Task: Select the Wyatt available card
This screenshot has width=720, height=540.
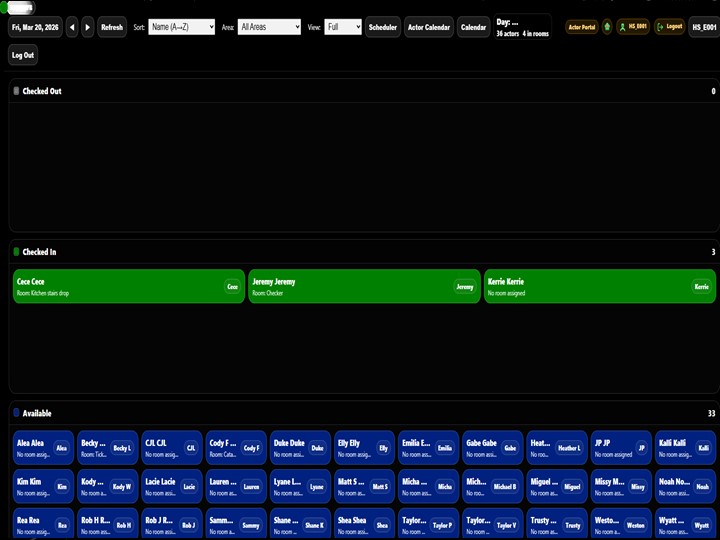Action: point(685,523)
